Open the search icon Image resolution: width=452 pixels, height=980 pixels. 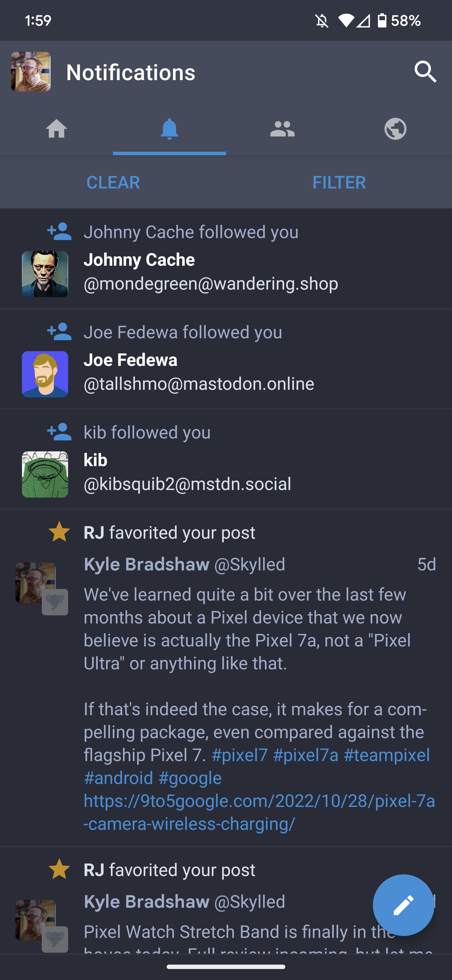[x=425, y=72]
